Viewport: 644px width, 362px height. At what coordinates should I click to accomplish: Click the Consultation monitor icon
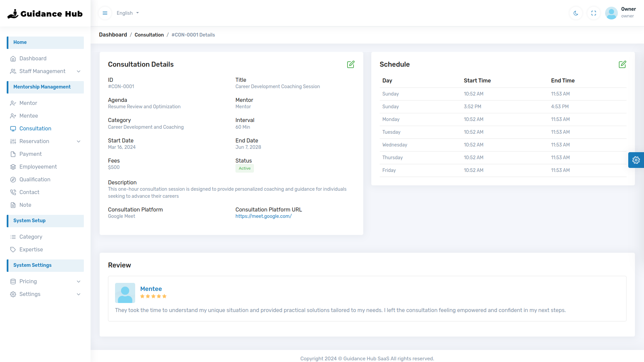(x=13, y=128)
